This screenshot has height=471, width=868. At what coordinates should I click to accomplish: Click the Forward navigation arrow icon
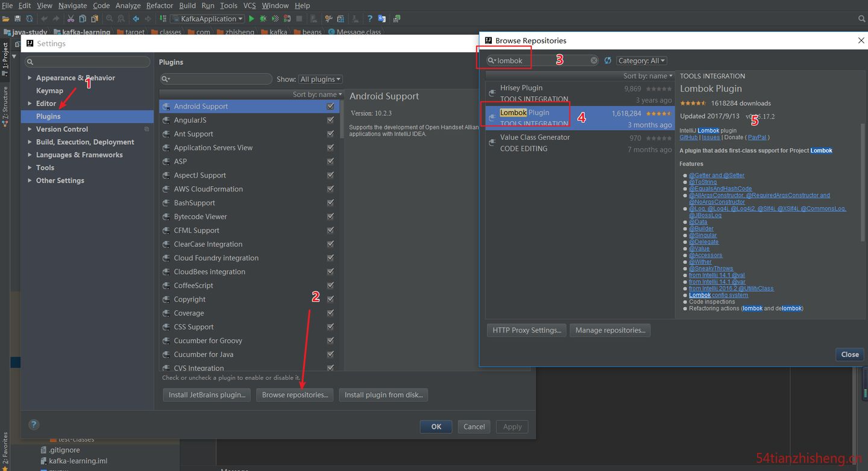(x=148, y=19)
